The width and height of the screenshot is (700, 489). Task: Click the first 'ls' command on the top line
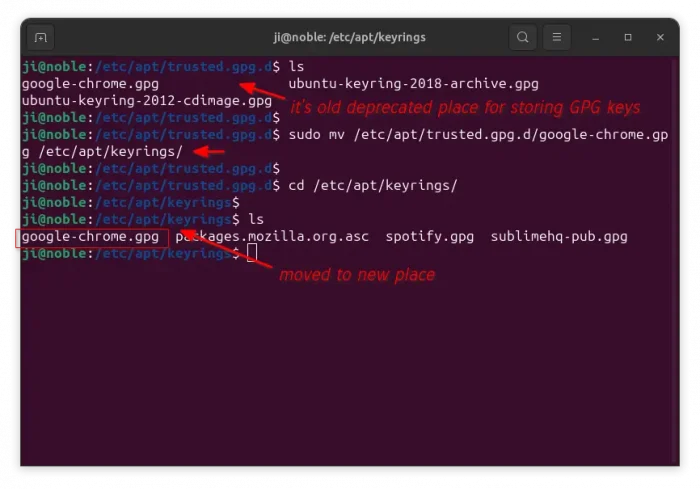[x=296, y=67]
